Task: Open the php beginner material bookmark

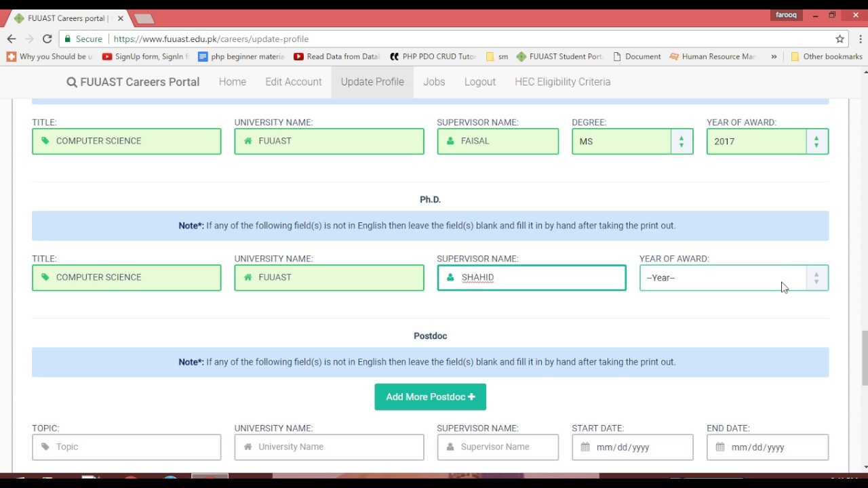Action: (241, 57)
